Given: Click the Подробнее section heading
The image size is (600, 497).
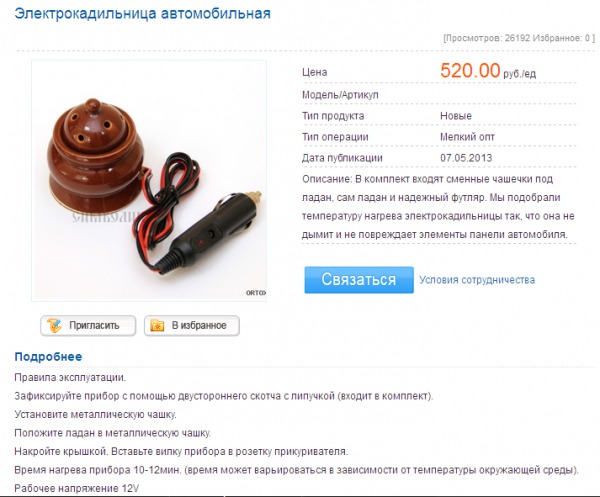Looking at the screenshot, I should [x=48, y=357].
